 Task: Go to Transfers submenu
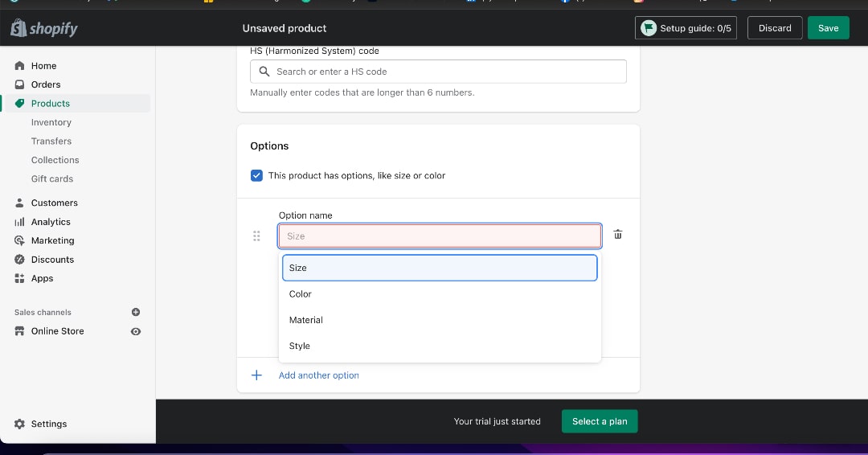tap(51, 141)
